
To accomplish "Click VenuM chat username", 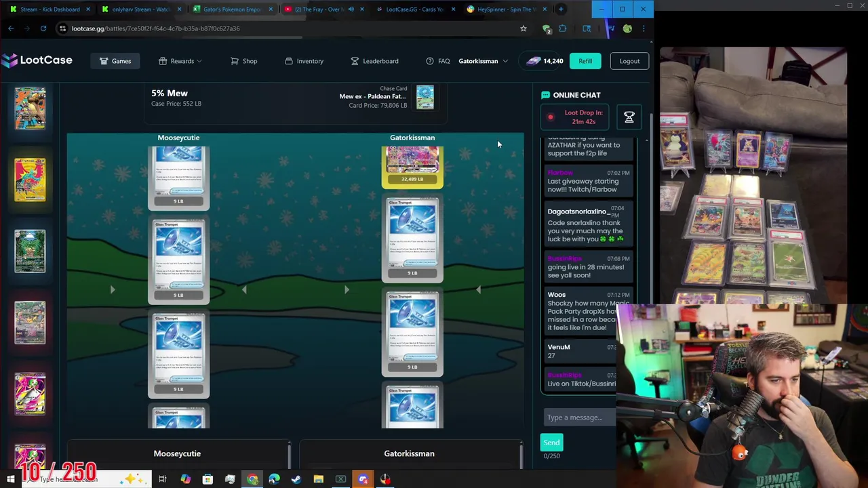I will (559, 347).
